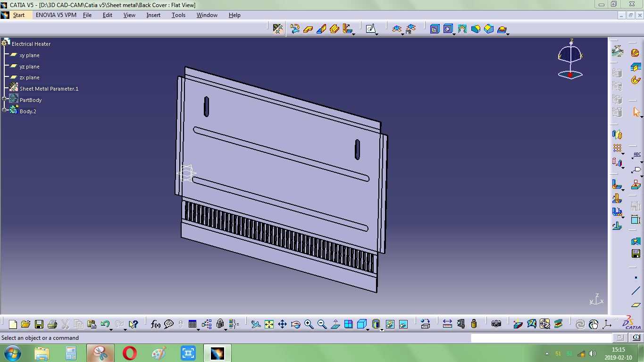
Task: Open the Extrusion tool dropdown arrow
Action: (353, 34)
